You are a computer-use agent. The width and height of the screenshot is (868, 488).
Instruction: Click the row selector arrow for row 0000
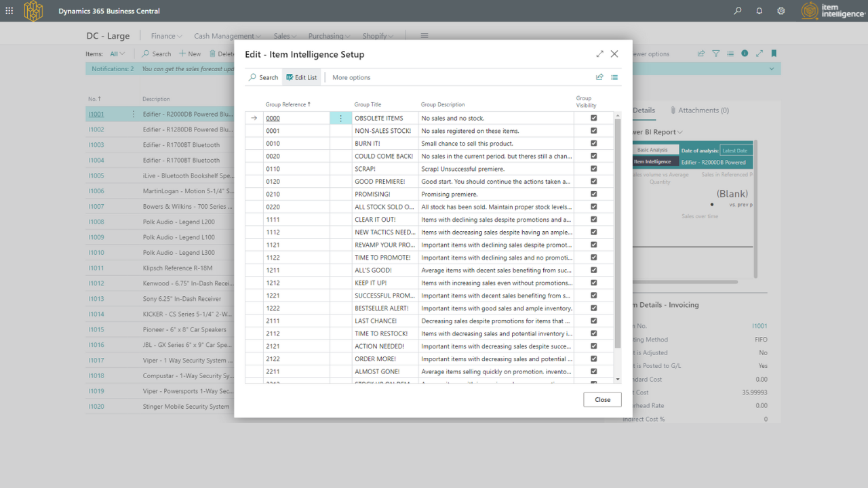tap(254, 118)
